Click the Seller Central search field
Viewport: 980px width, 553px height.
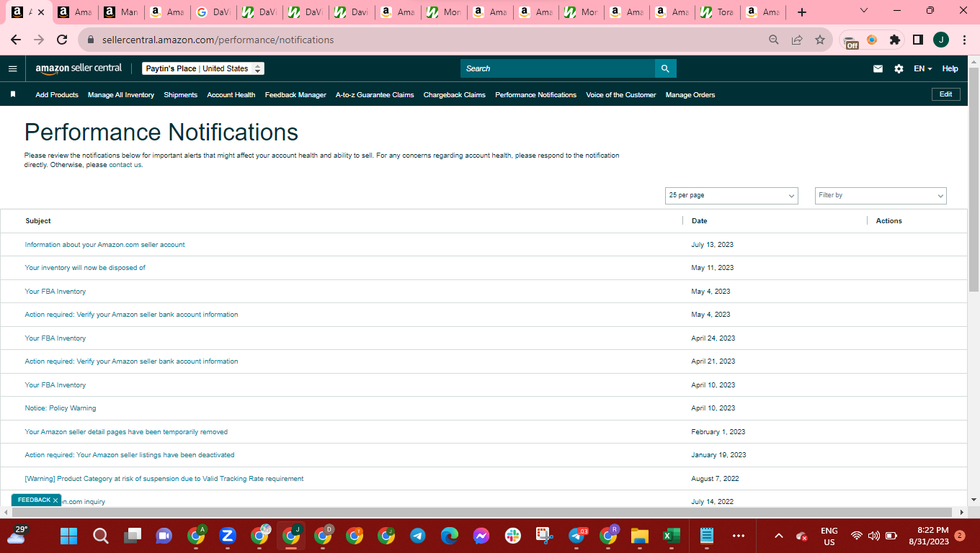point(558,68)
